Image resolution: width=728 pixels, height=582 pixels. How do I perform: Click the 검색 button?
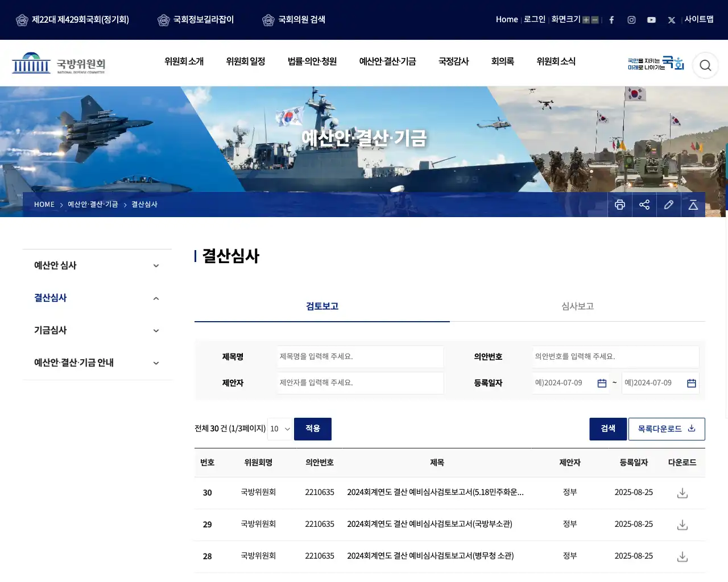[608, 429]
